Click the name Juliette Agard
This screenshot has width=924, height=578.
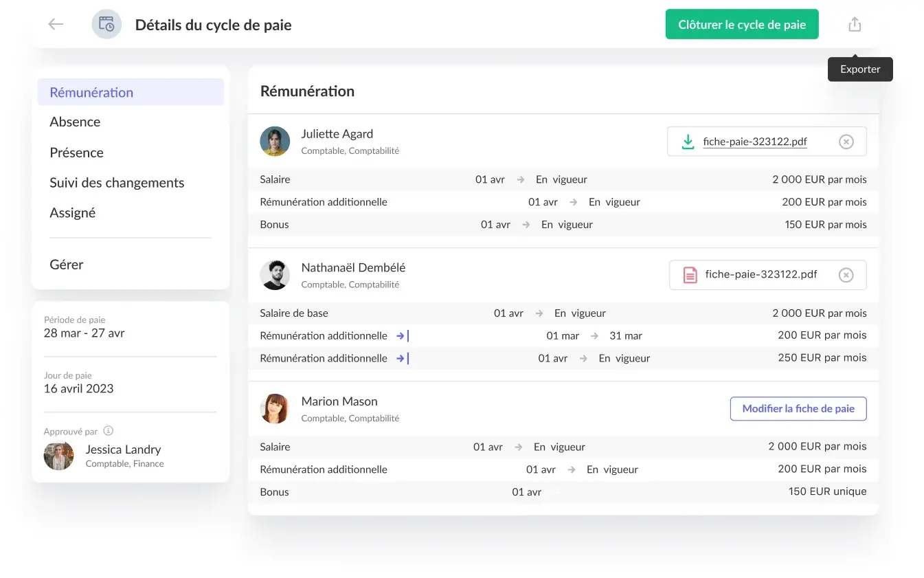(337, 133)
